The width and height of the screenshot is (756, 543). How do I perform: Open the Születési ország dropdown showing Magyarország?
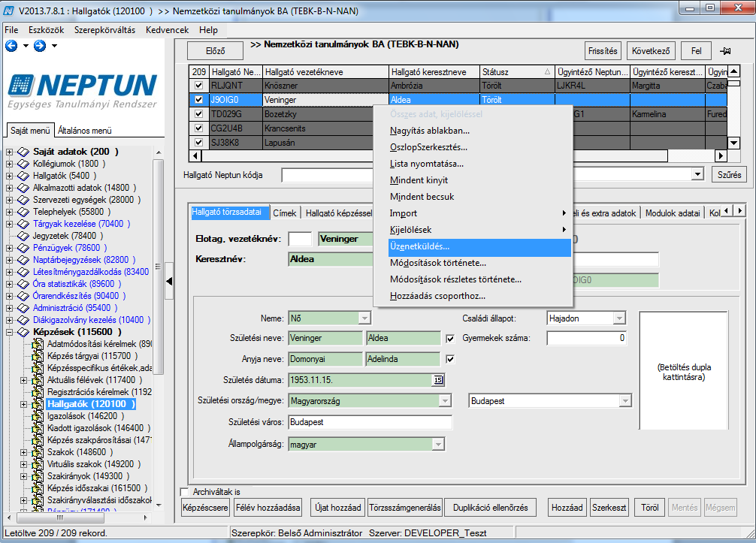click(x=445, y=401)
